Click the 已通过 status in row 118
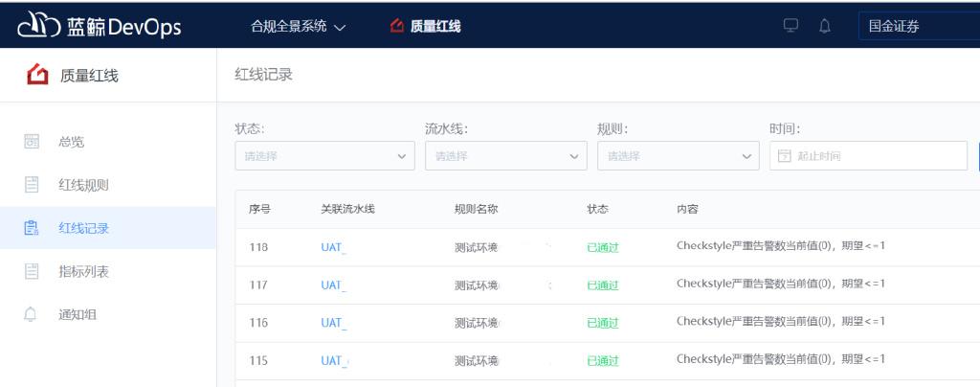The width and height of the screenshot is (980, 387). [x=603, y=247]
